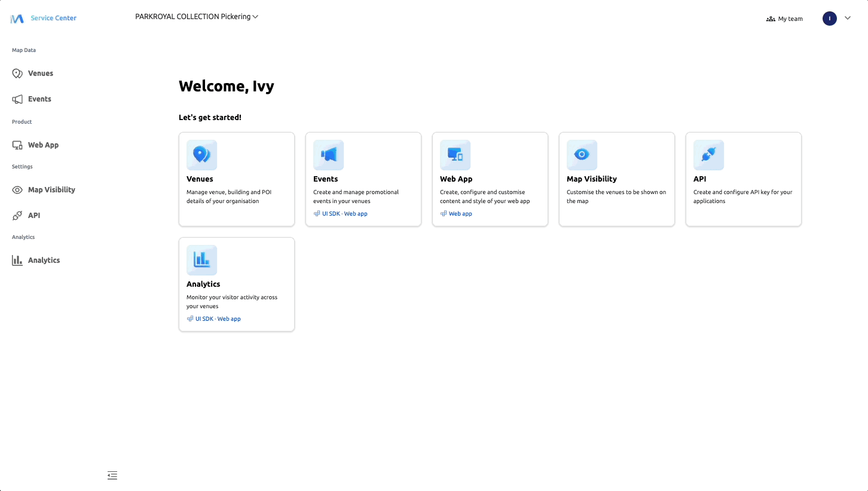Click the My team button
Image resolution: width=868 pixels, height=491 pixels.
pos(785,19)
